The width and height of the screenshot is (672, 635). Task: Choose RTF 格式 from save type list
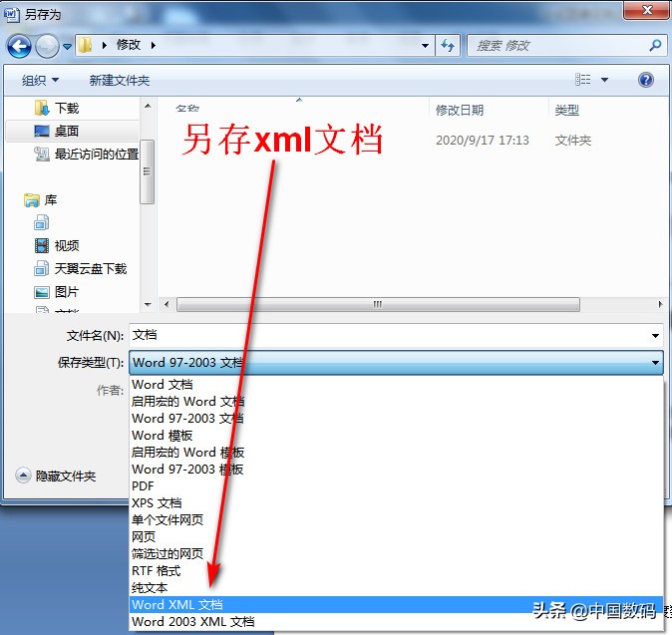[396, 571]
